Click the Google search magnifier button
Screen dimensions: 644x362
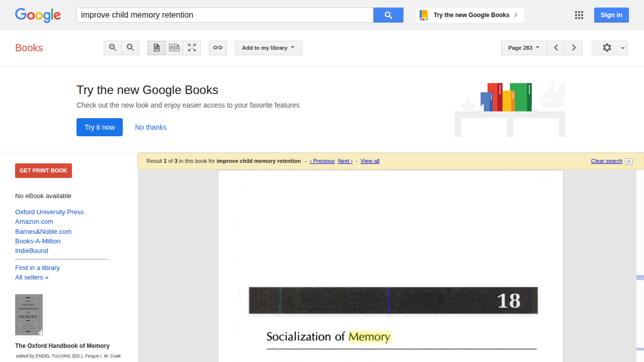[x=388, y=15]
